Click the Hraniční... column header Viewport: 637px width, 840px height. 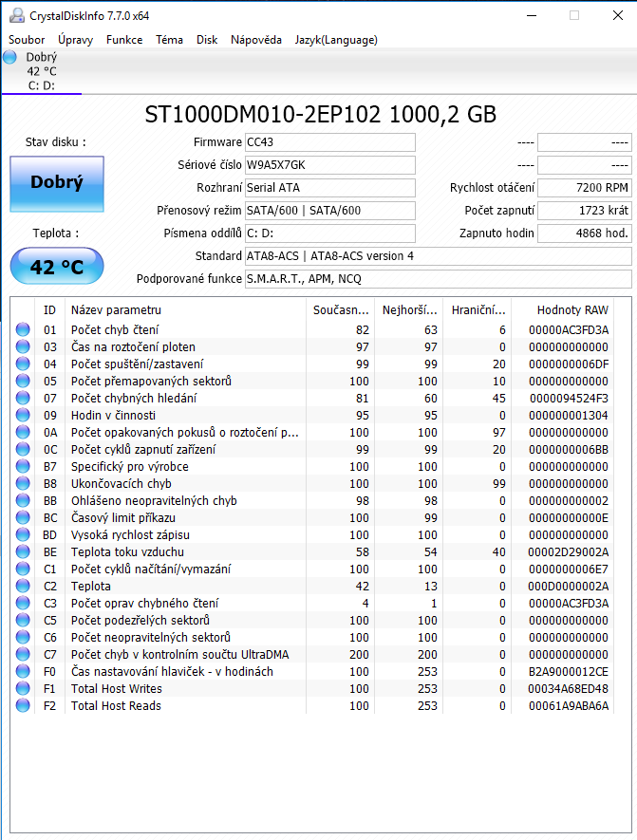478,309
